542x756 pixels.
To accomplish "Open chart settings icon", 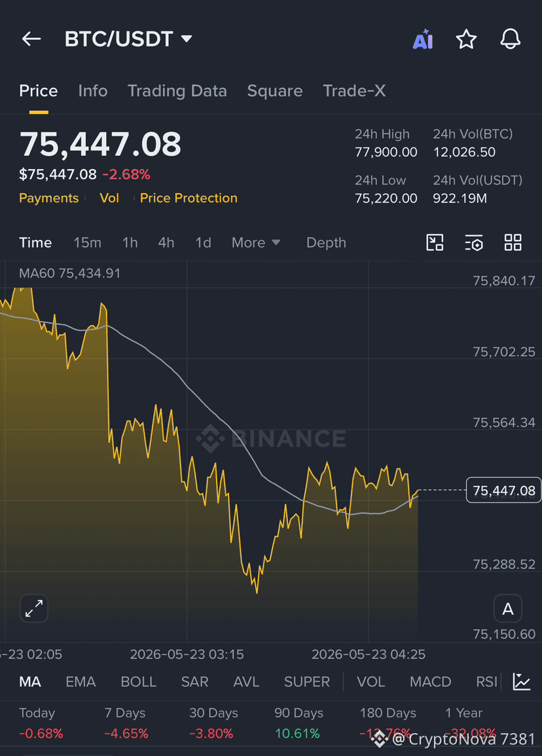I will pos(474,242).
